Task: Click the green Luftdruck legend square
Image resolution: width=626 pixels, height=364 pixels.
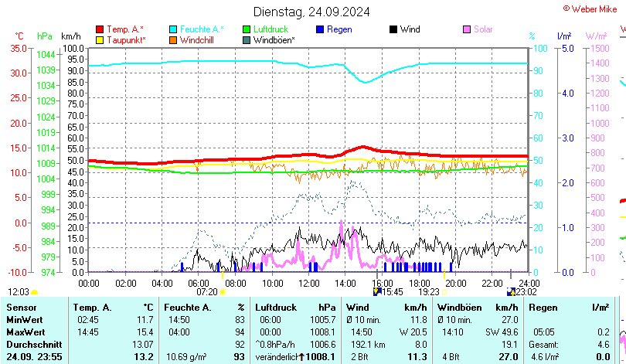Action: pos(247,29)
